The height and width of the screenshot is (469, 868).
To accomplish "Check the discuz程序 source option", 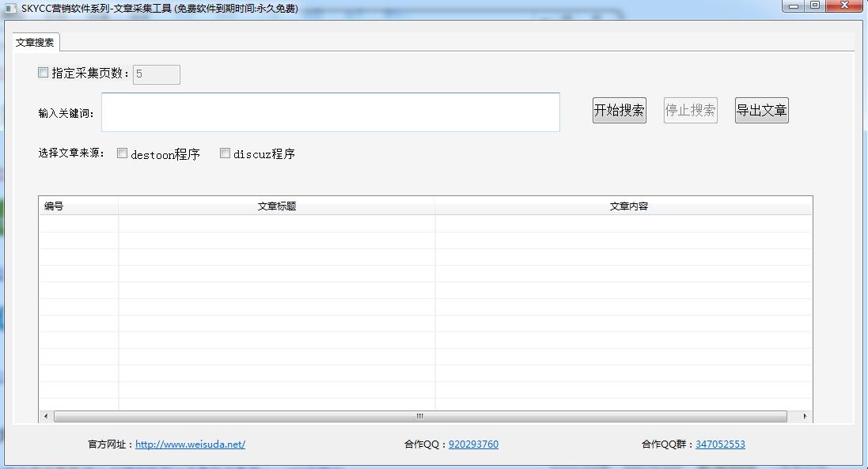I will [225, 153].
